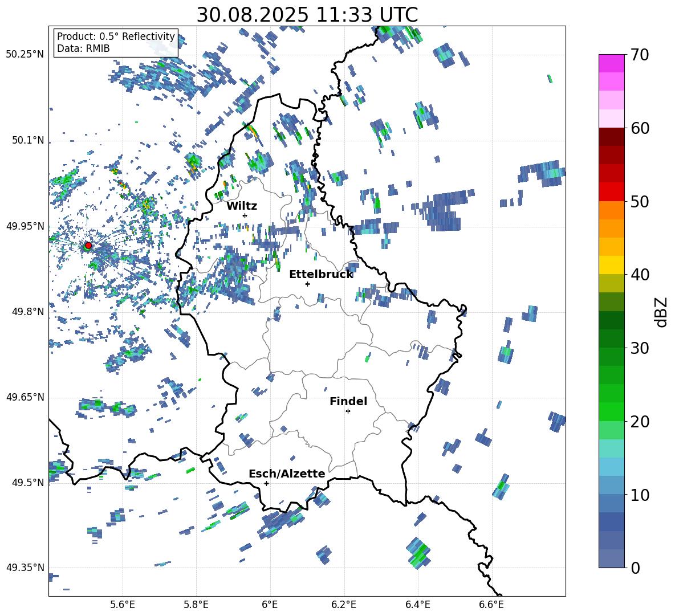Click the 49.95°N latitude label
This screenshot has width=675, height=616.
[x=25, y=226]
